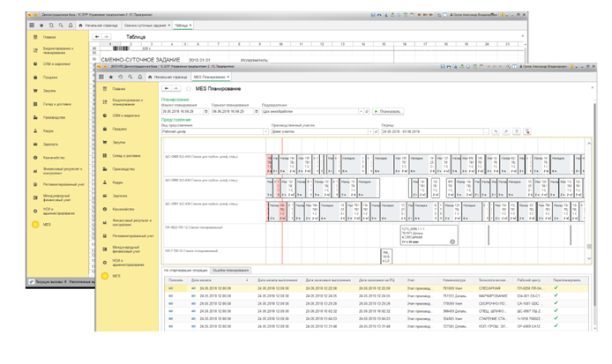The height and width of the screenshot is (364, 612).
Task: Click notifications bell in Таблица window toolbar
Action: click(71, 25)
